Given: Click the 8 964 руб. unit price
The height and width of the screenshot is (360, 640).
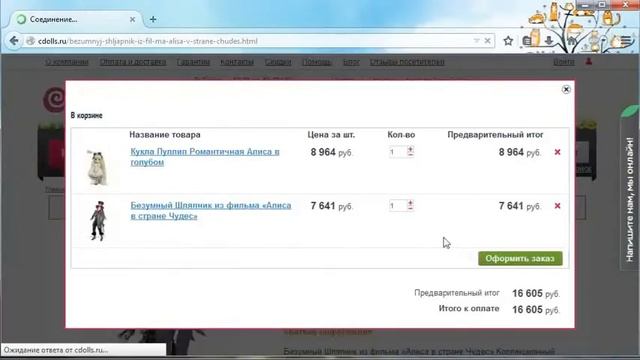Looking at the screenshot, I should [331, 152].
